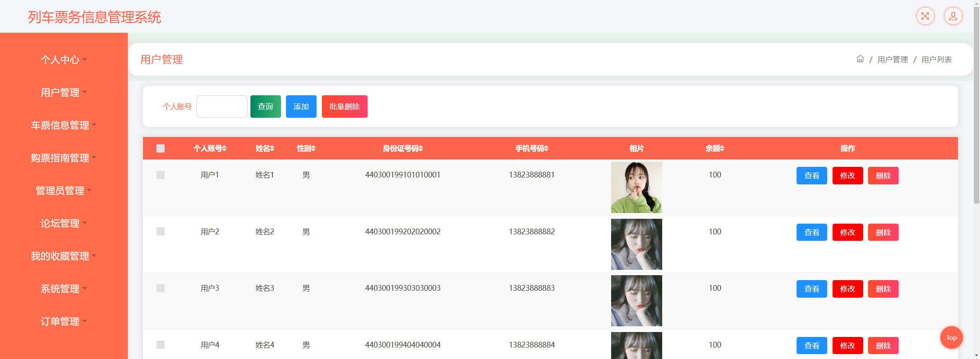
Task: Check the checkbox for 用户2 row
Action: click(x=161, y=231)
